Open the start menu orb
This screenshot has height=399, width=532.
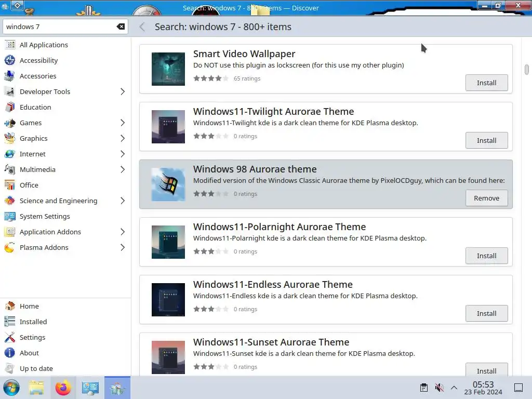point(11,388)
